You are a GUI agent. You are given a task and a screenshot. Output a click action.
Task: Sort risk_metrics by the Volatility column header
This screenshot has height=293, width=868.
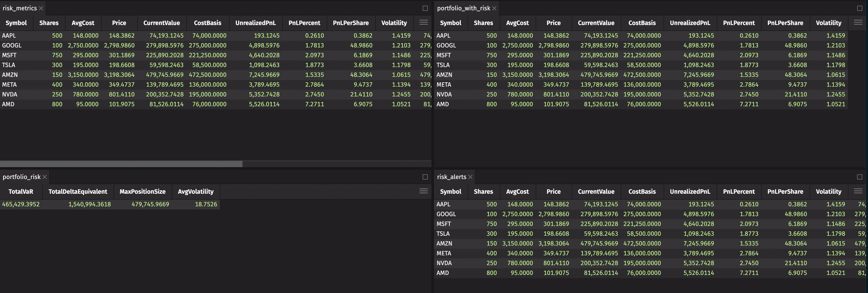pos(394,23)
